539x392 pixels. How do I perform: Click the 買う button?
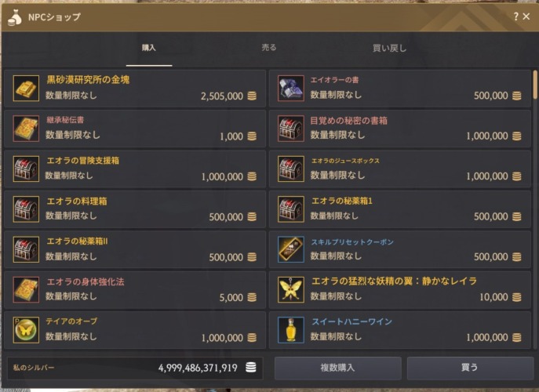click(x=470, y=368)
